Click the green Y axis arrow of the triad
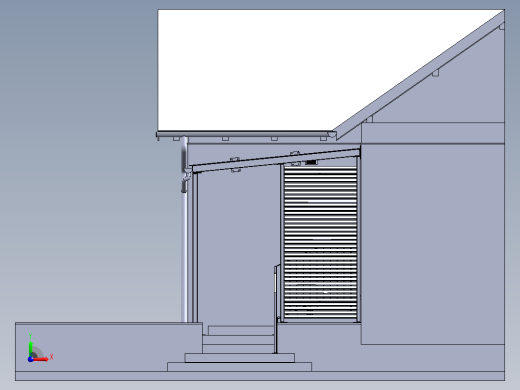 click(x=31, y=348)
